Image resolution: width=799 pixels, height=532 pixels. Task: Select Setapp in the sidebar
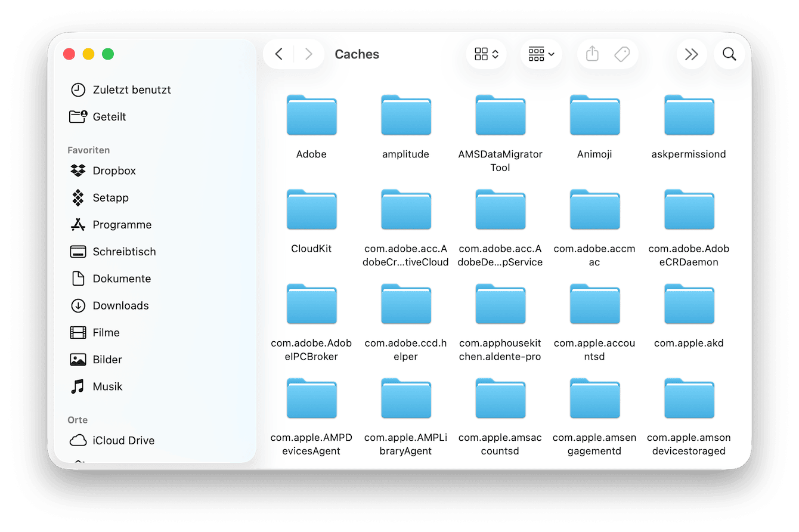point(110,197)
